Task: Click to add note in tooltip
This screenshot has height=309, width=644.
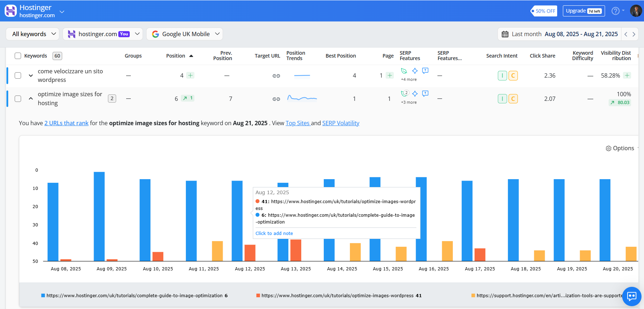Action: click(274, 233)
